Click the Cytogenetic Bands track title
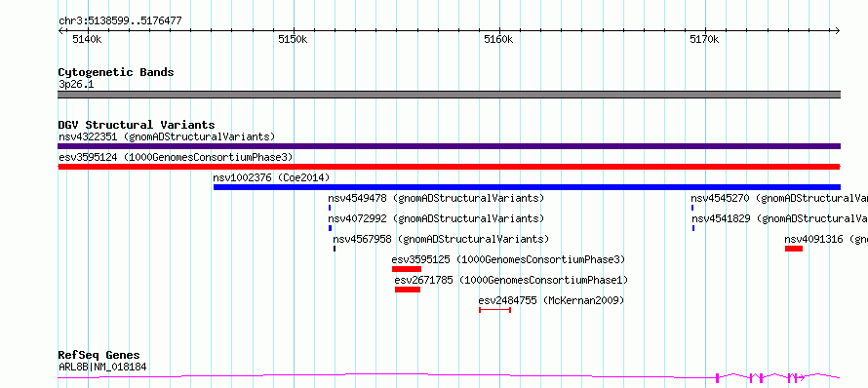Viewport: 868px width, 388px height. pyautogui.click(x=116, y=72)
